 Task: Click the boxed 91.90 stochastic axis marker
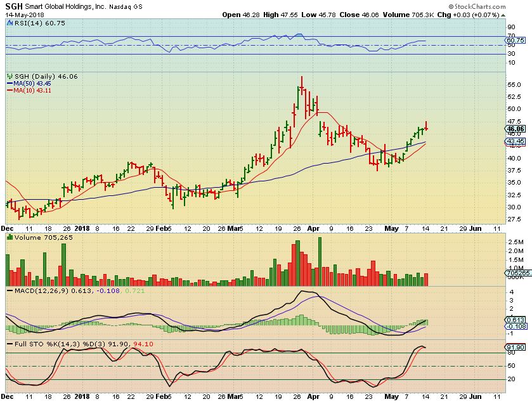[516, 348]
